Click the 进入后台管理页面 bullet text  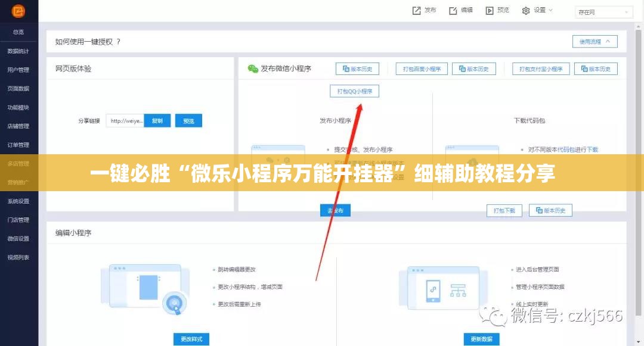pyautogui.click(x=537, y=269)
